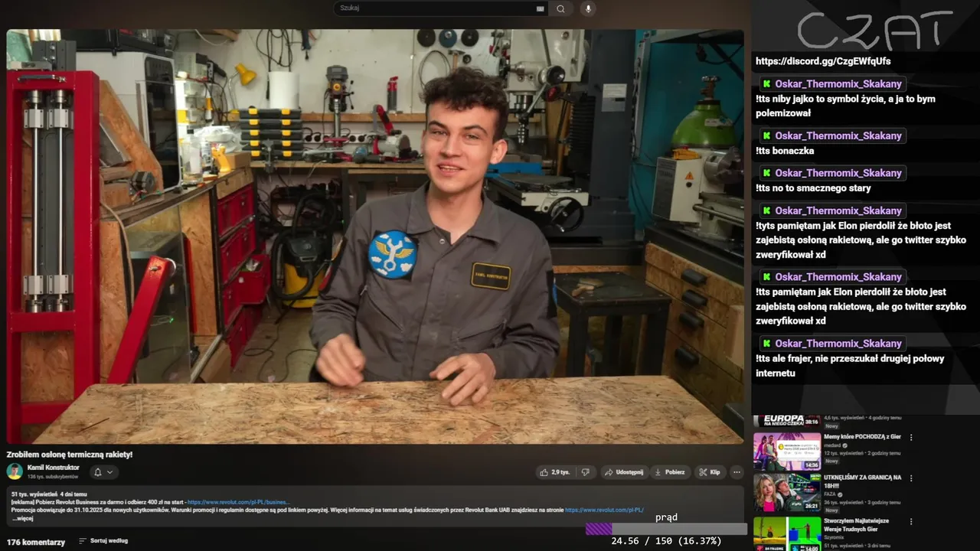Open thumbnail of "Memy które POCHODZĄ z Gier"
The height and width of the screenshot is (551, 980).
point(787,452)
